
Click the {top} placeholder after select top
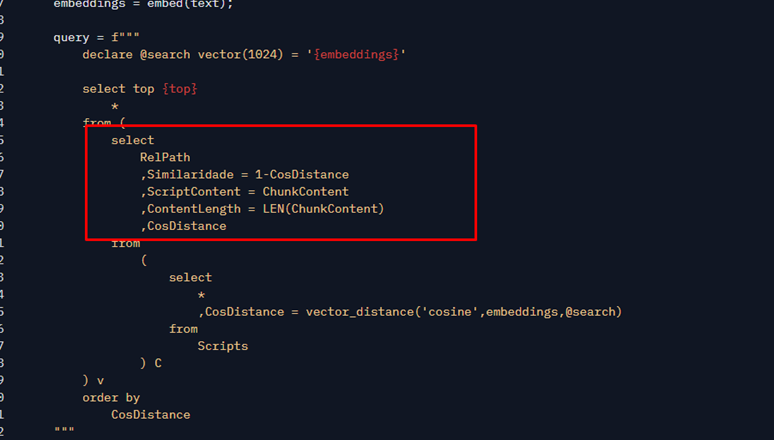[179, 89]
